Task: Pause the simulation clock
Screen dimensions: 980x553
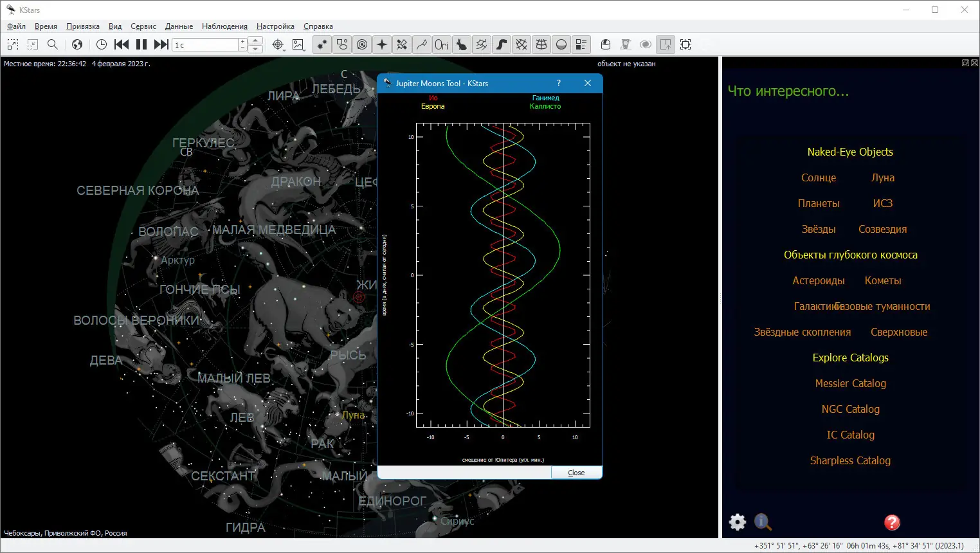Action: [x=141, y=44]
